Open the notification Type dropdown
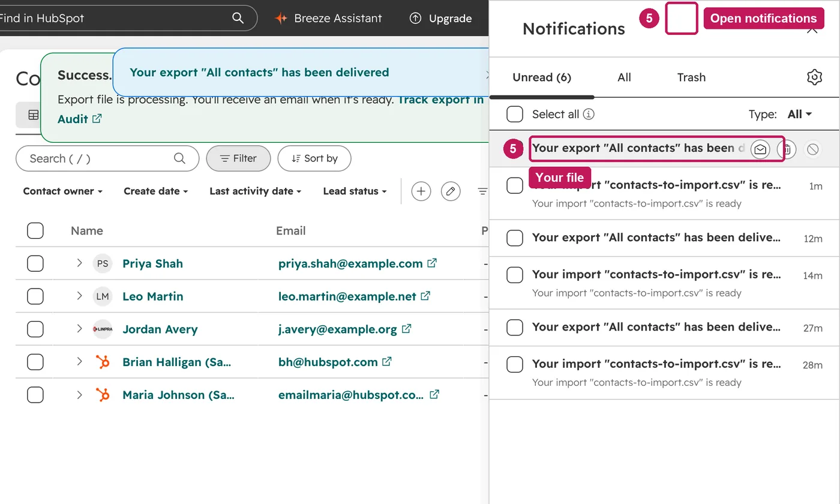This screenshot has height=504, width=840. click(x=800, y=114)
